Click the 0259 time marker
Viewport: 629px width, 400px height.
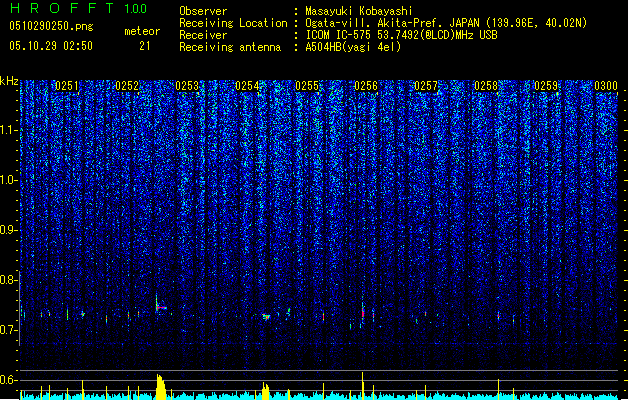point(546,86)
